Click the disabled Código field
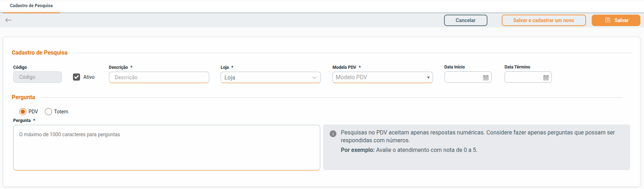644x189 pixels. [37, 77]
